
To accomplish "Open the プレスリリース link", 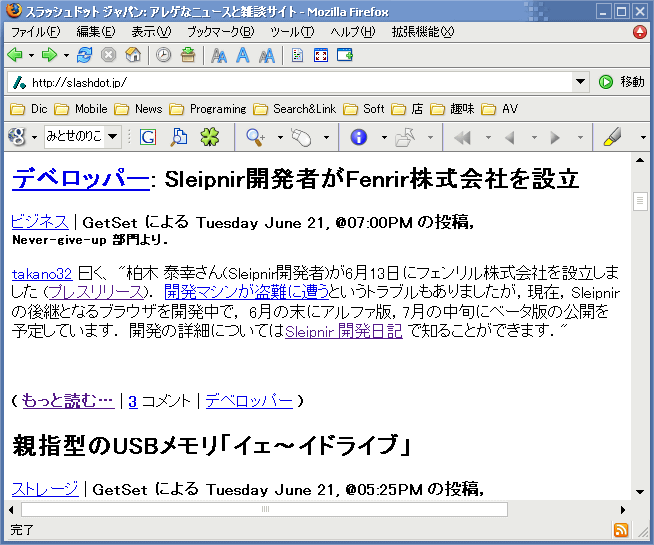I will pyautogui.click(x=96, y=292).
